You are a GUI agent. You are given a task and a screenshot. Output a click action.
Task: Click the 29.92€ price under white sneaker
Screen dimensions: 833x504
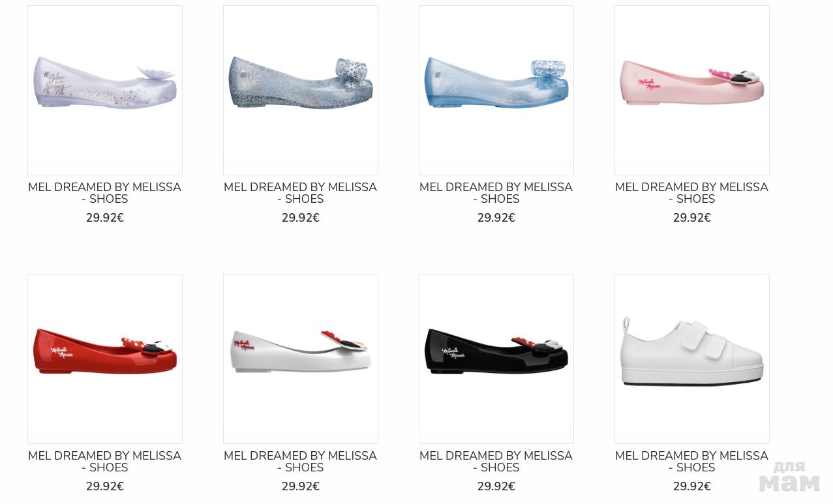(692, 486)
